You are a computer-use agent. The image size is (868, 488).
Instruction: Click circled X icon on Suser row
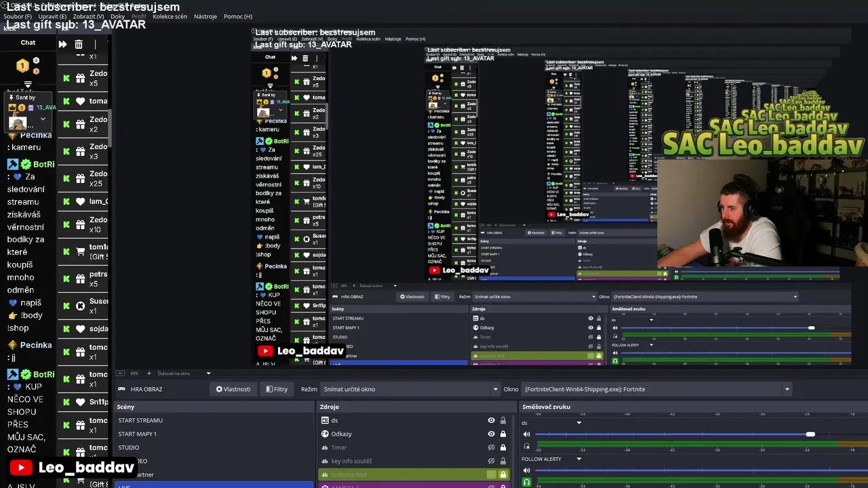[80, 306]
